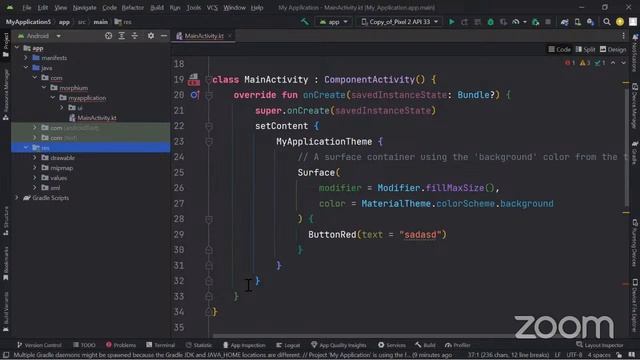Expand the manifests folder

26,58
